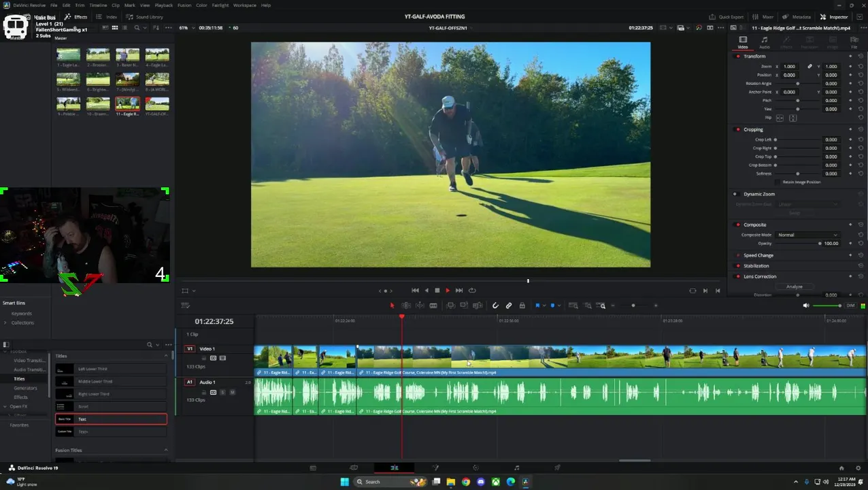Select the Blade Edit Mode tool
The width and height of the screenshot is (868, 490).
coord(433,306)
